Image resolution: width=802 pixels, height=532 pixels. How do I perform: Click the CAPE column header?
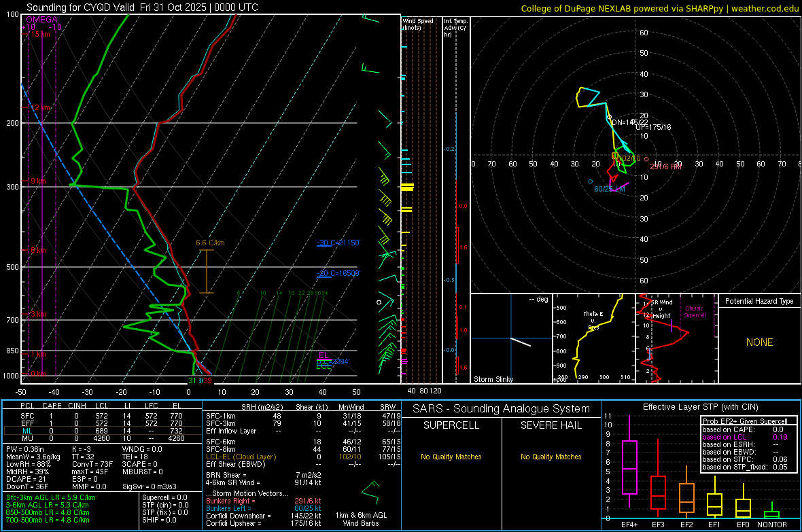click(52, 406)
